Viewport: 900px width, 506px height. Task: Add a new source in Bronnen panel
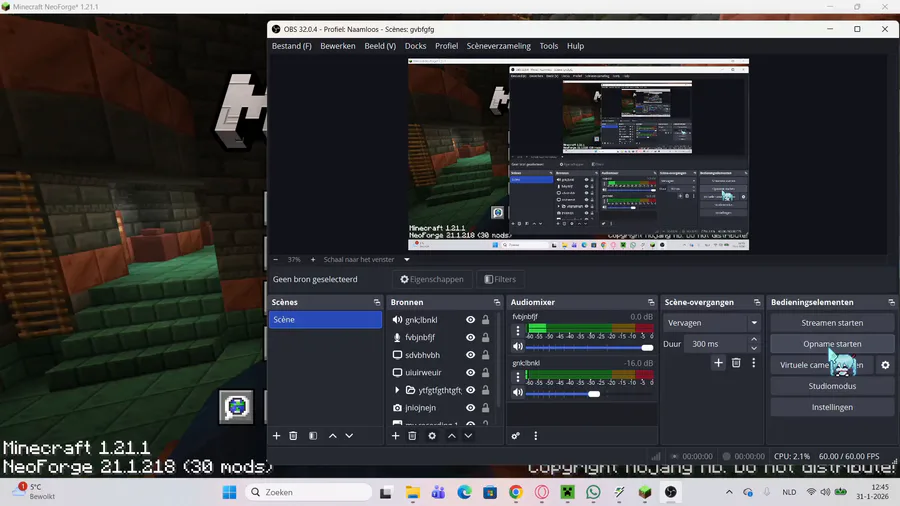[395, 436]
